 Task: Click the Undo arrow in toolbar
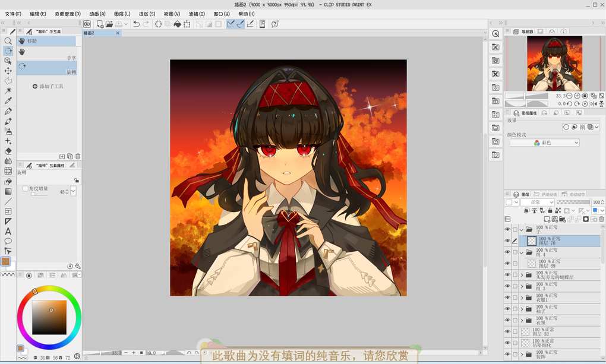pyautogui.click(x=136, y=24)
